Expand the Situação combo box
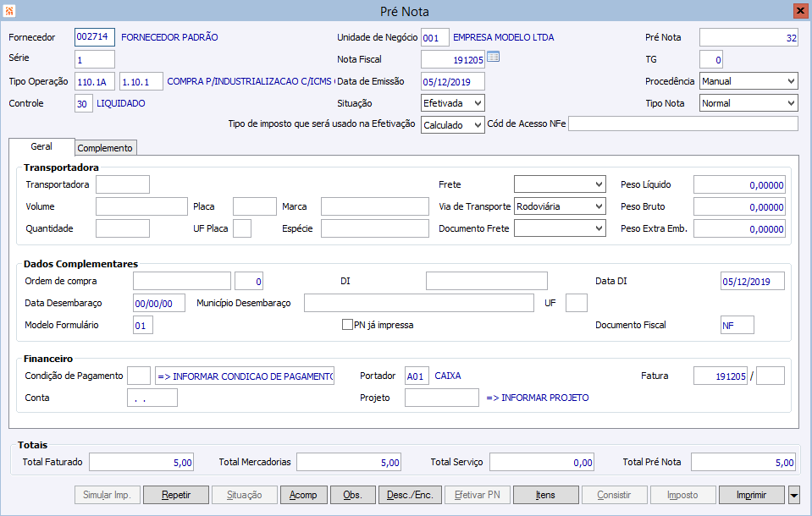 click(453, 103)
